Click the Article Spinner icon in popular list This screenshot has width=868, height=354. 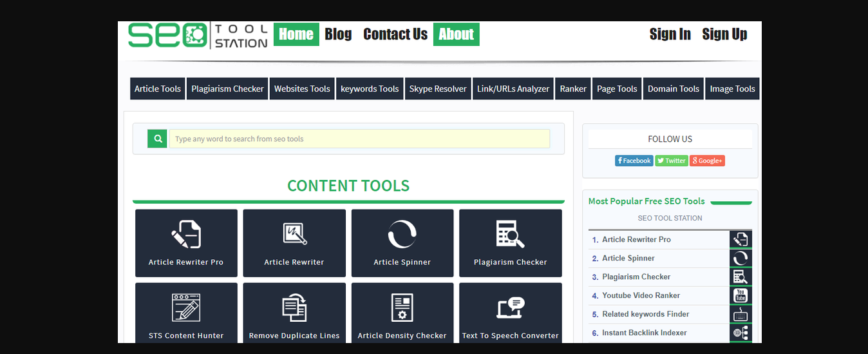(x=741, y=258)
